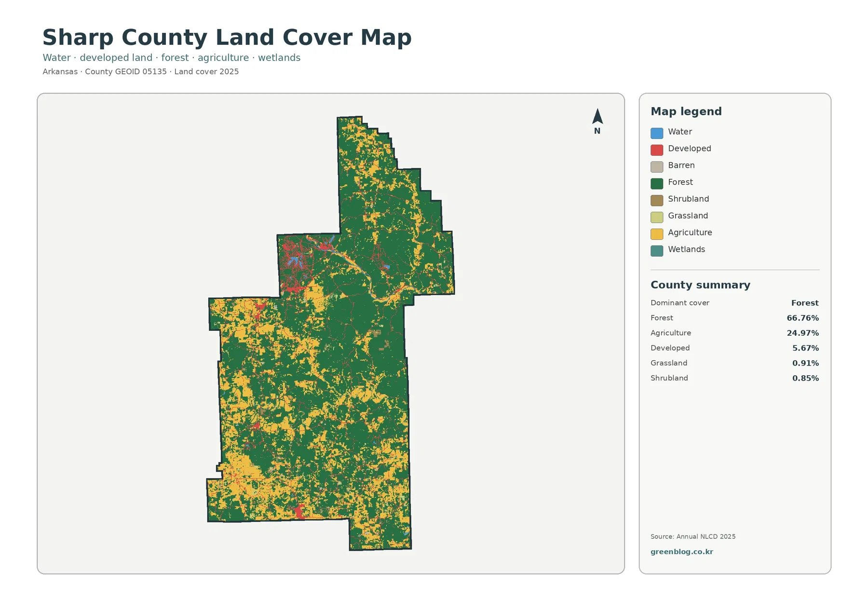Select the Shrubland brown legend swatch
868x614 pixels.
click(x=657, y=200)
